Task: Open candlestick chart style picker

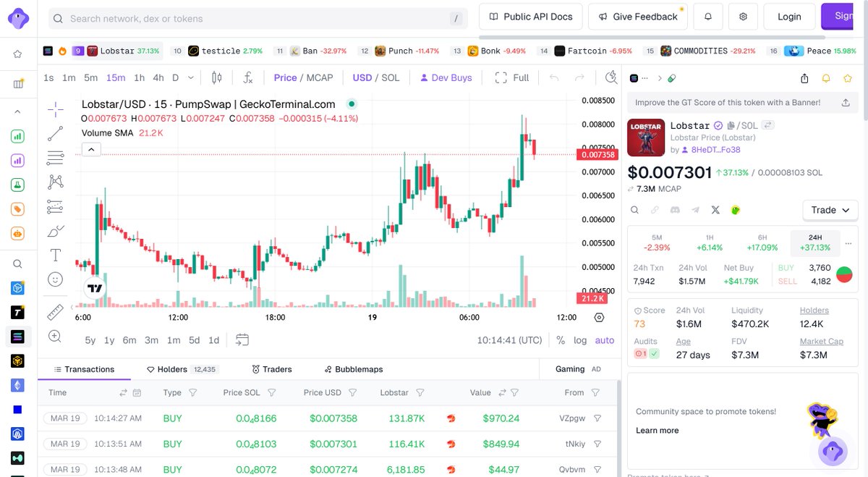Action: point(217,77)
